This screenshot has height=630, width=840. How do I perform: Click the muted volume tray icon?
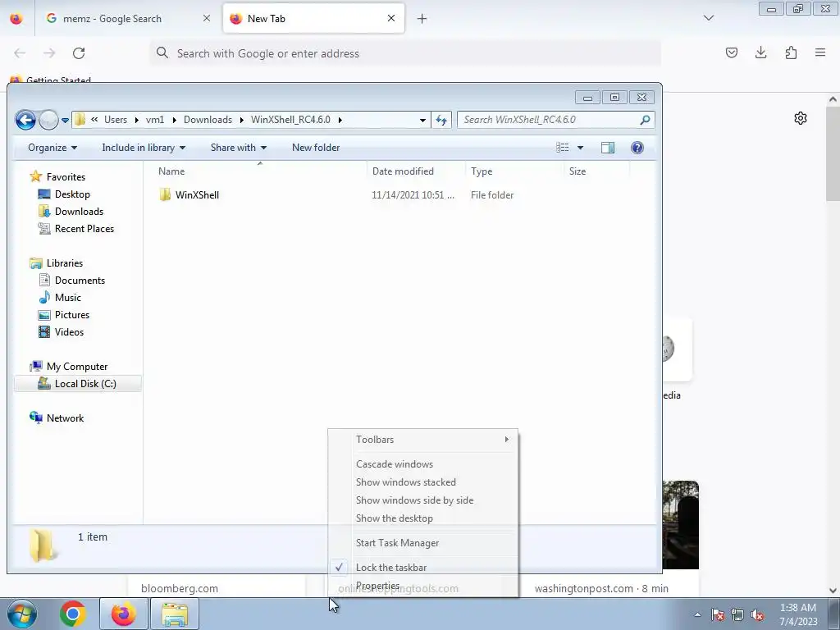pyautogui.click(x=757, y=615)
